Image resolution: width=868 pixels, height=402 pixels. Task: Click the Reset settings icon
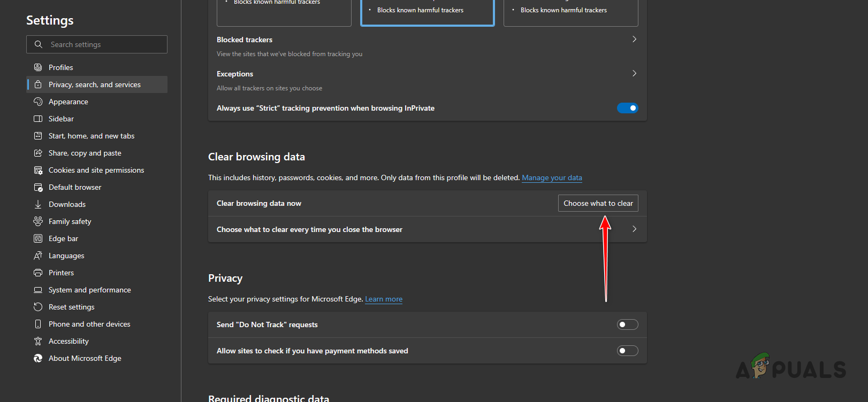point(38,307)
